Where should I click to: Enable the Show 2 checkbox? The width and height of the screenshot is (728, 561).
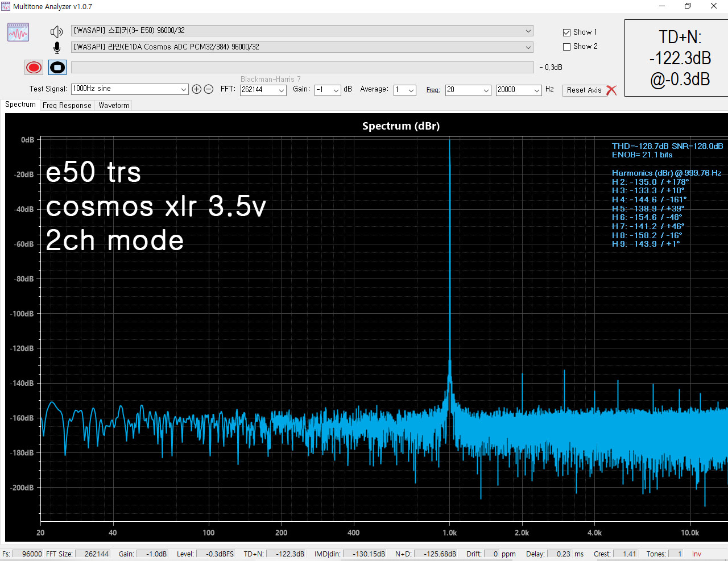566,47
